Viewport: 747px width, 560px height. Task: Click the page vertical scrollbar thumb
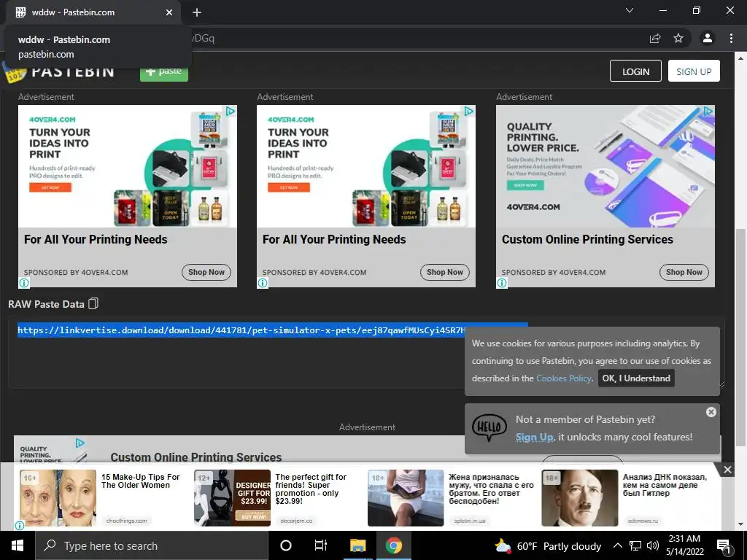pos(740,338)
